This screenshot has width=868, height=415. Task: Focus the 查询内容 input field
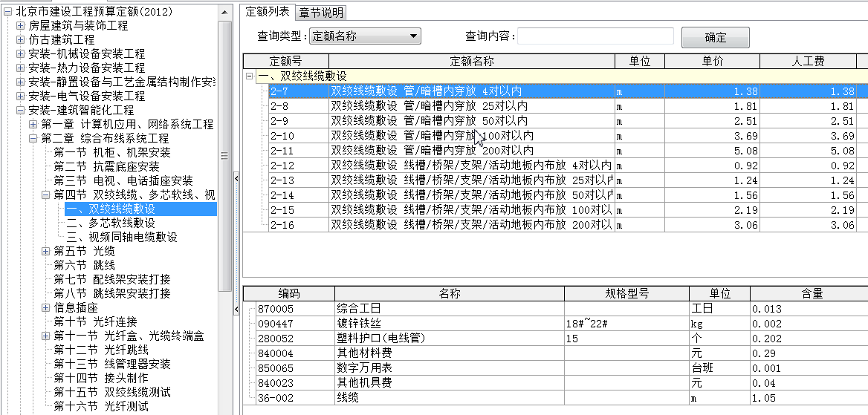pos(596,36)
